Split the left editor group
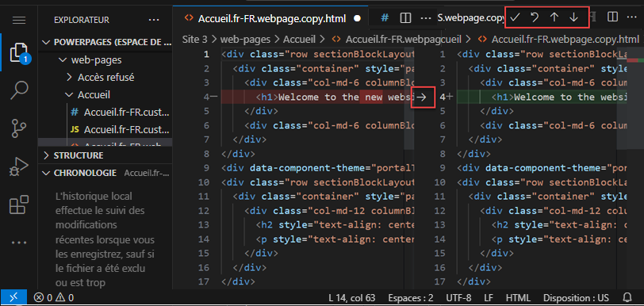The image size is (644, 306). pyautogui.click(x=406, y=17)
